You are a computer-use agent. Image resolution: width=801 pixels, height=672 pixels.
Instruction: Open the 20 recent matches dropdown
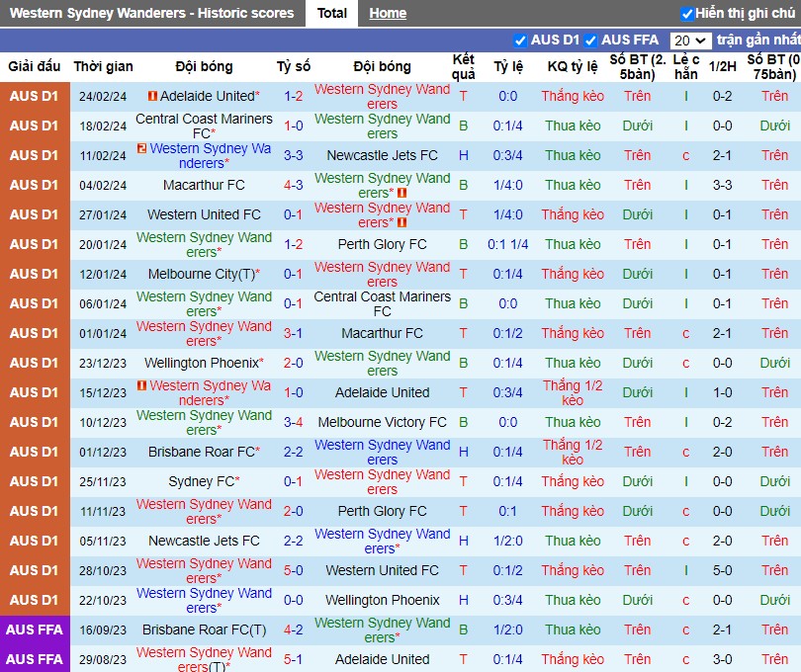click(x=690, y=41)
